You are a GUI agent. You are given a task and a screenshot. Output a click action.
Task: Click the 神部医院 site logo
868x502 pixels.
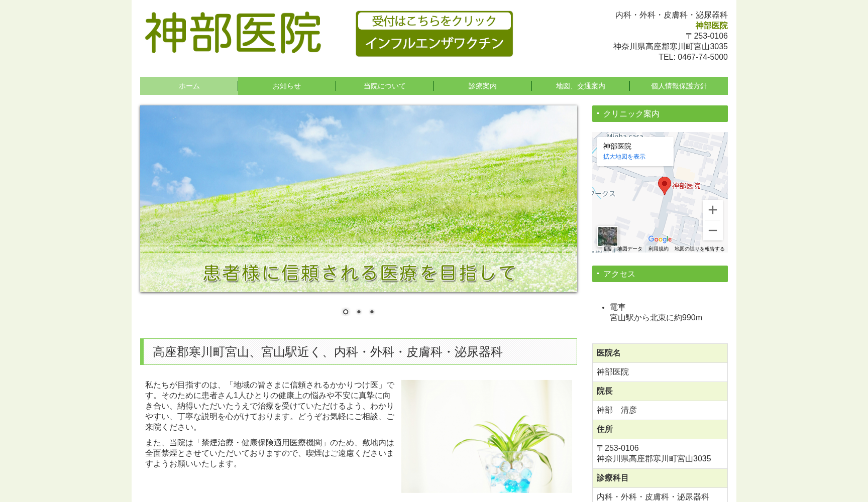pos(233,33)
